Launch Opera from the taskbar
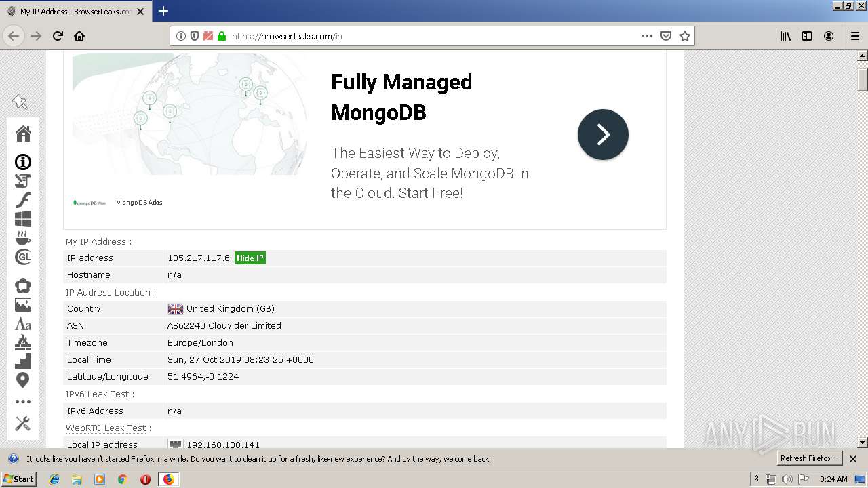This screenshot has width=868, height=488. click(x=145, y=479)
